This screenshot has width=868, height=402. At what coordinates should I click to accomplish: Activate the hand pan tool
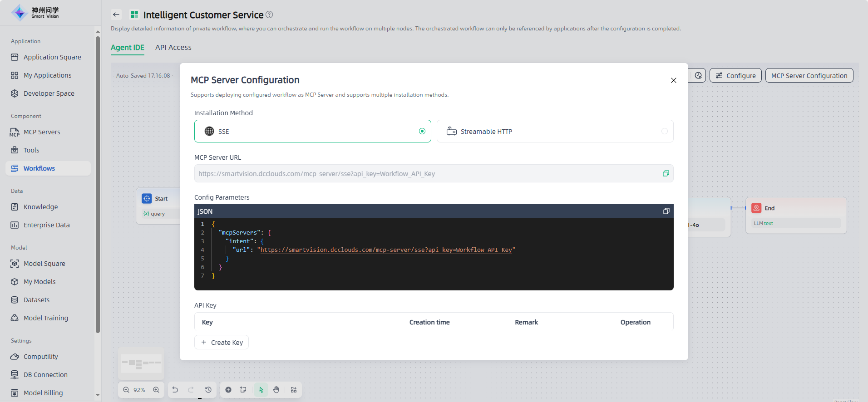pos(276,390)
